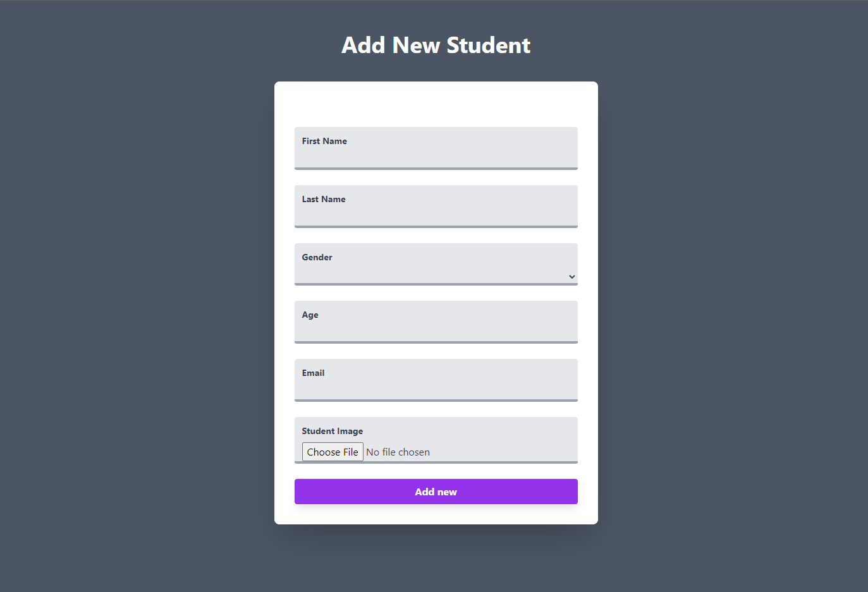Select the Last Name text field

click(436, 215)
